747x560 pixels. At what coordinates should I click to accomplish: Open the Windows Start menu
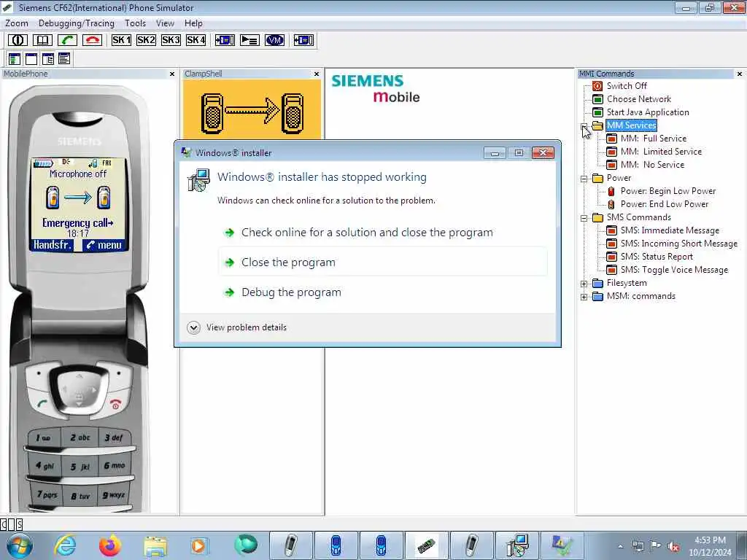(20, 545)
